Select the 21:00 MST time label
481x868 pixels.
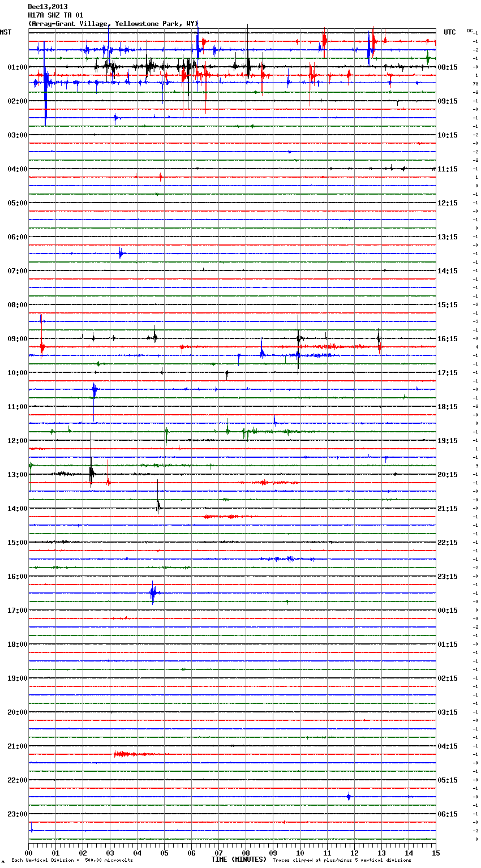pos(18,746)
